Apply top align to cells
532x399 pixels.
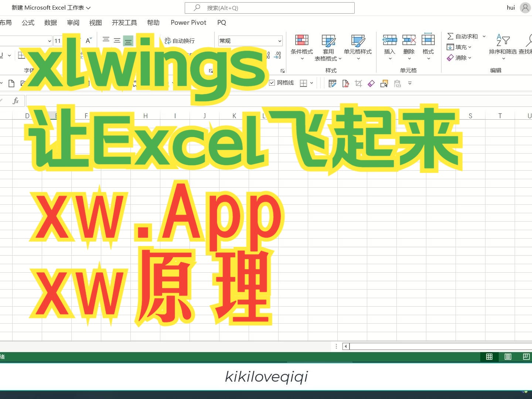click(x=106, y=40)
